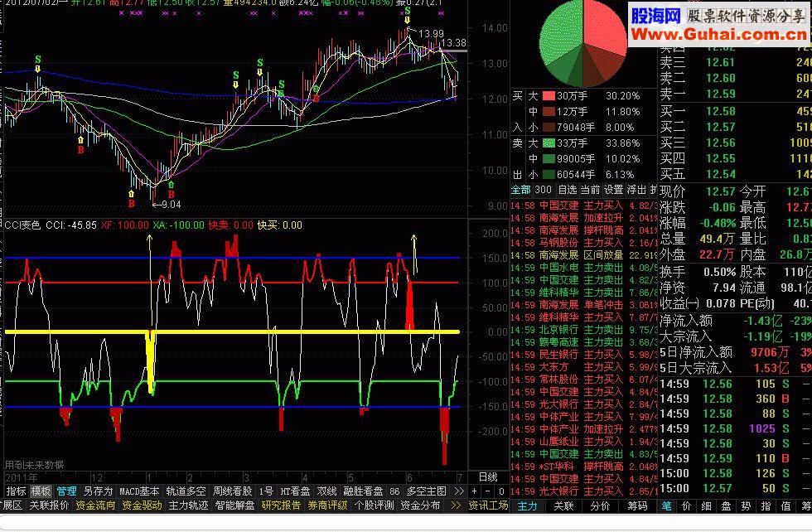Switch to the 轨道多空 template

pyautogui.click(x=186, y=491)
